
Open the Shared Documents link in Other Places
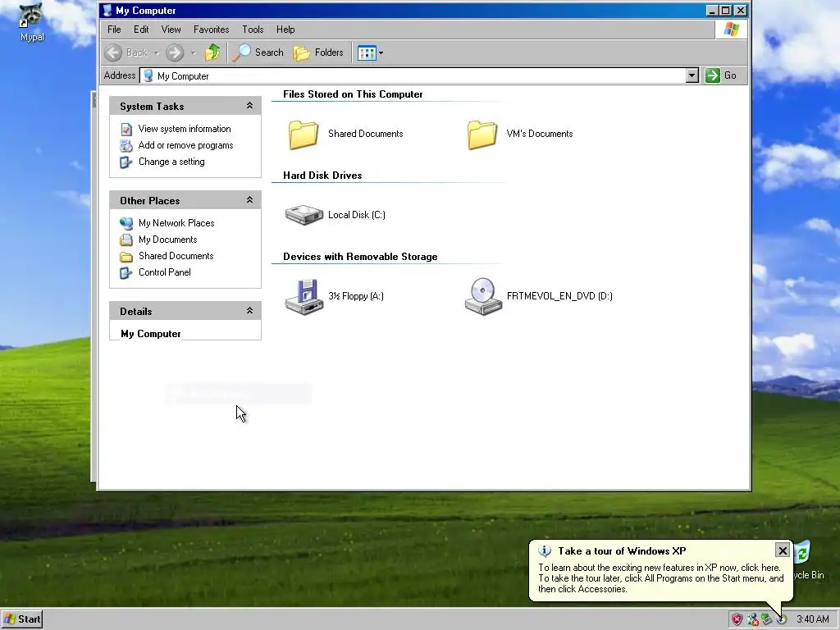pos(176,256)
